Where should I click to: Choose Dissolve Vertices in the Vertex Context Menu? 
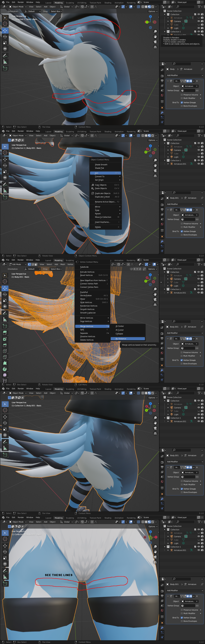pyautogui.click(x=93, y=336)
